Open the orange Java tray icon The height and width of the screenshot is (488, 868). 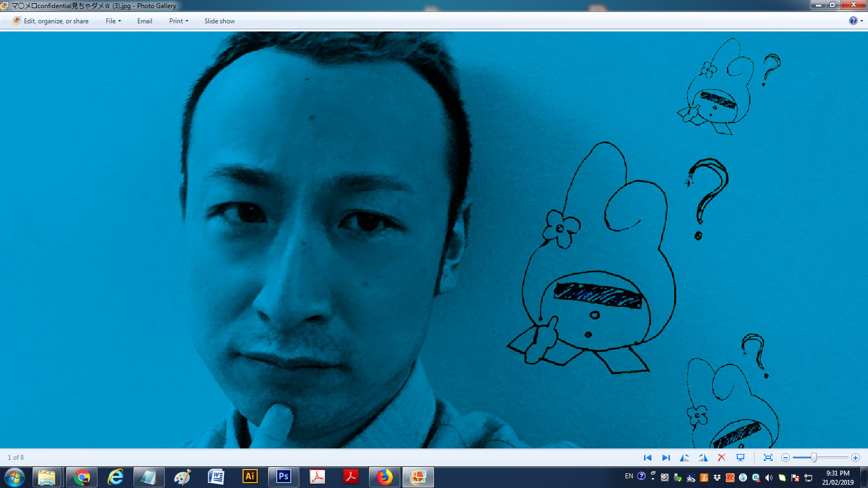coord(704,478)
